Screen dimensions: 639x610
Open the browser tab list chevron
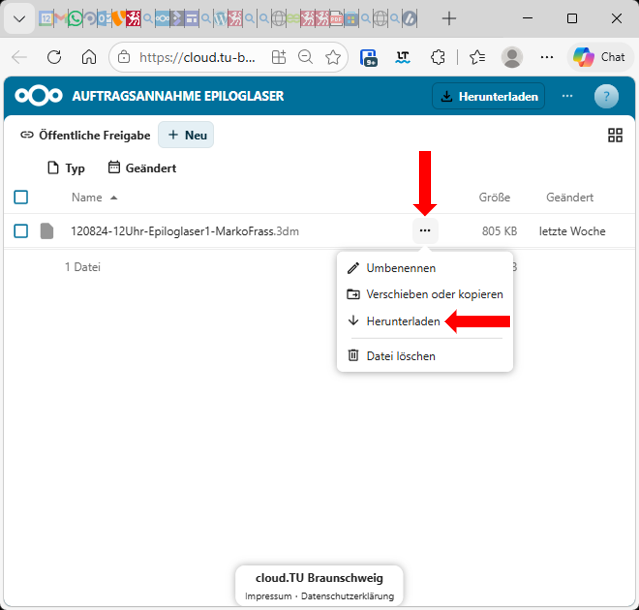19,18
